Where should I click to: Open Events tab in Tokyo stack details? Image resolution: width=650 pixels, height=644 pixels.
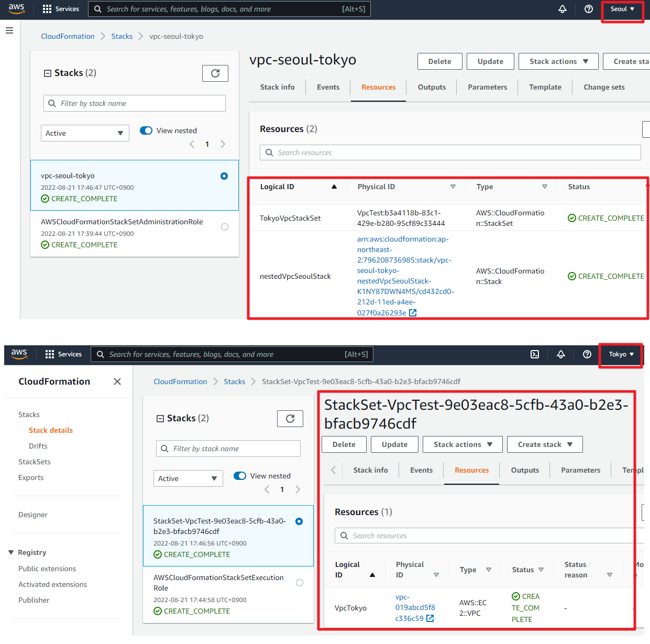421,470
